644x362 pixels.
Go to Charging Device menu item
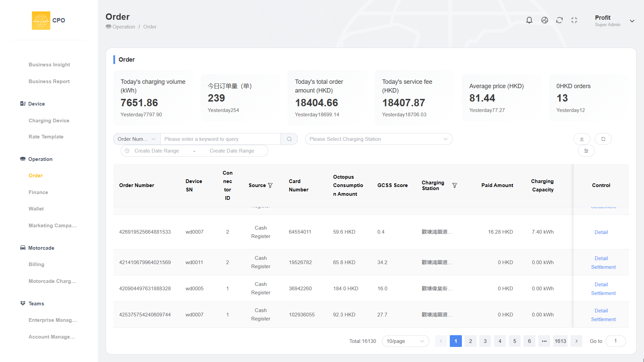(49, 121)
